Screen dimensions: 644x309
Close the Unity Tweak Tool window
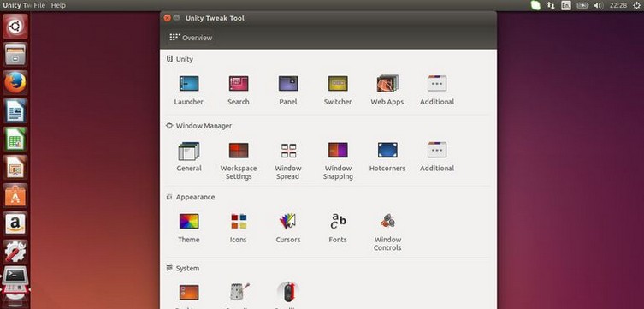[167, 18]
